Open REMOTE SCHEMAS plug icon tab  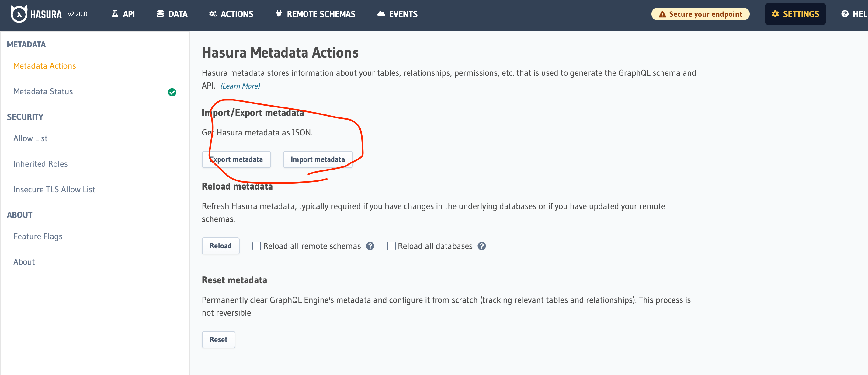point(279,14)
